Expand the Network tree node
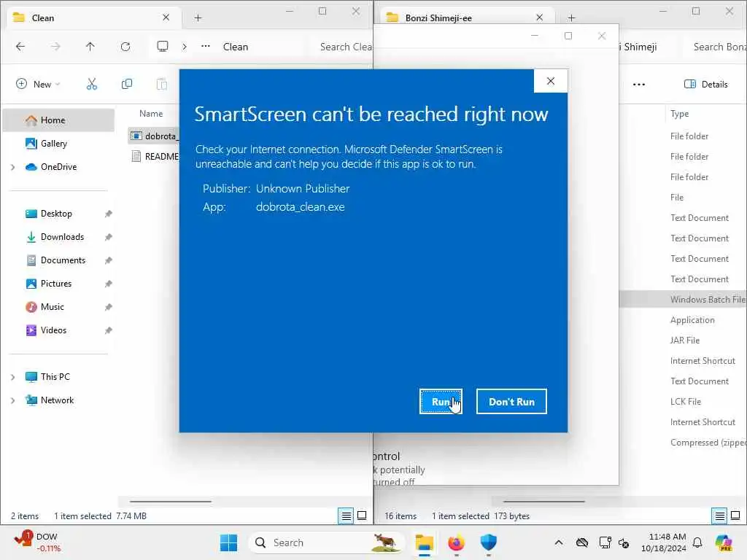Image resolution: width=747 pixels, height=560 pixels. point(13,400)
